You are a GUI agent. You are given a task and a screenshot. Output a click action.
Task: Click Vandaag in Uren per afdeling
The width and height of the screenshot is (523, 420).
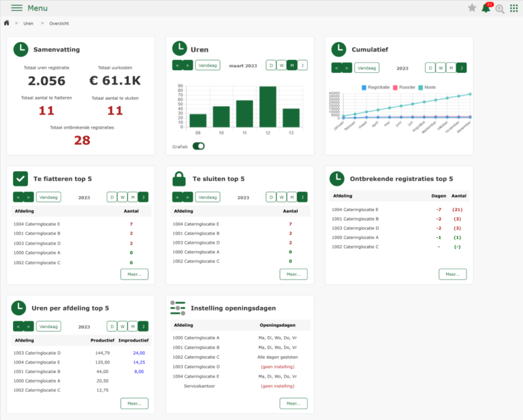48,326
